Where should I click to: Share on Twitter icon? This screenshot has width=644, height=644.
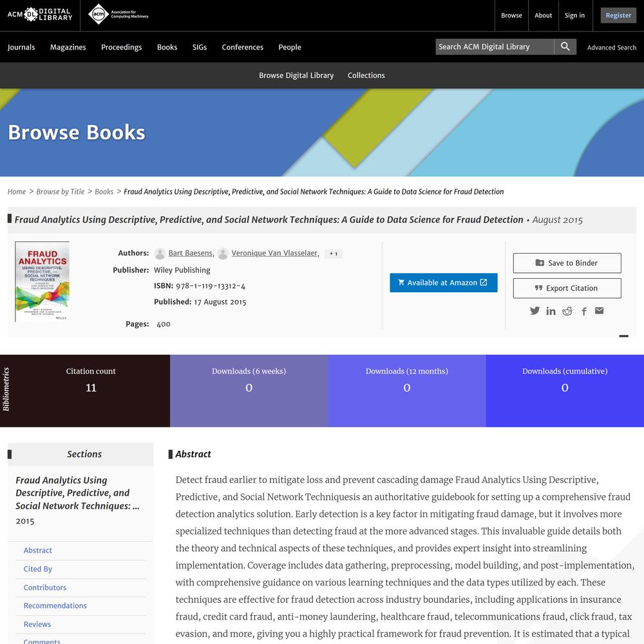click(535, 311)
